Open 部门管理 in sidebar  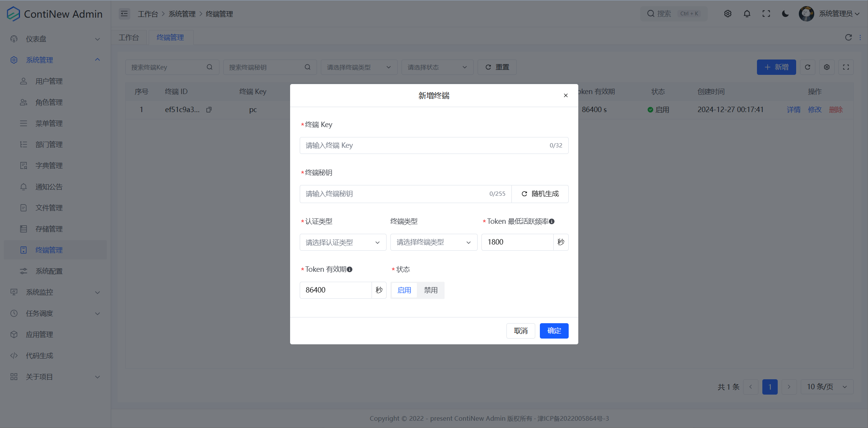[55, 144]
